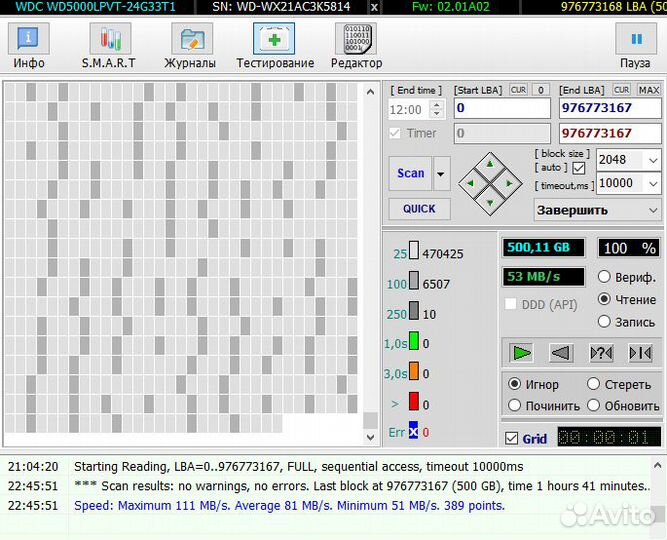667x540 pixels.
Task: Select the Тестирование tab
Action: (274, 46)
